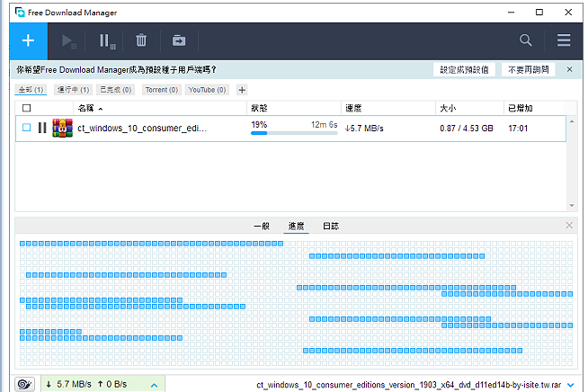Select ct_windows_10_consumer_edi... file name
This screenshot has height=392, width=588.
pyautogui.click(x=142, y=129)
